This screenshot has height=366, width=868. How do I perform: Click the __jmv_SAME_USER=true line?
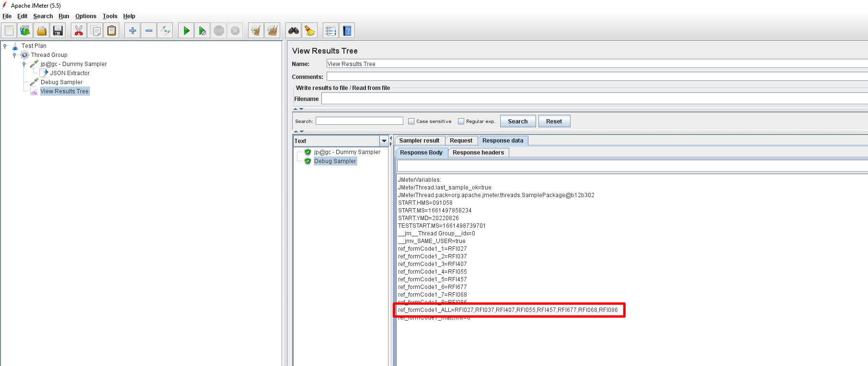tap(432, 241)
